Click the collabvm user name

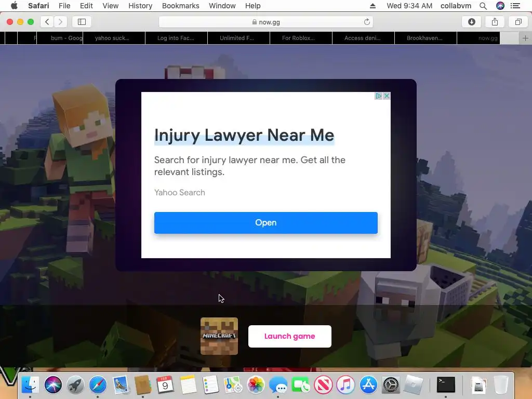456,6
